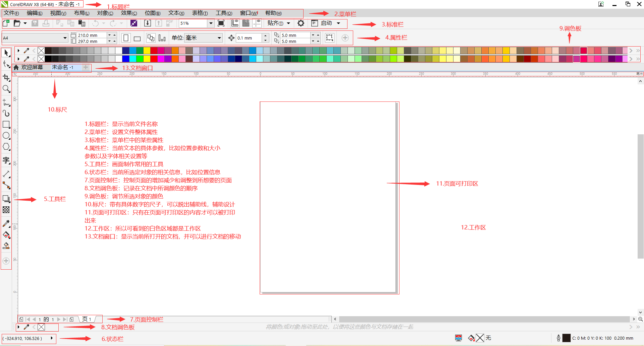Select the Polygon tool
Image resolution: width=644 pixels, height=346 pixels.
[x=6, y=146]
